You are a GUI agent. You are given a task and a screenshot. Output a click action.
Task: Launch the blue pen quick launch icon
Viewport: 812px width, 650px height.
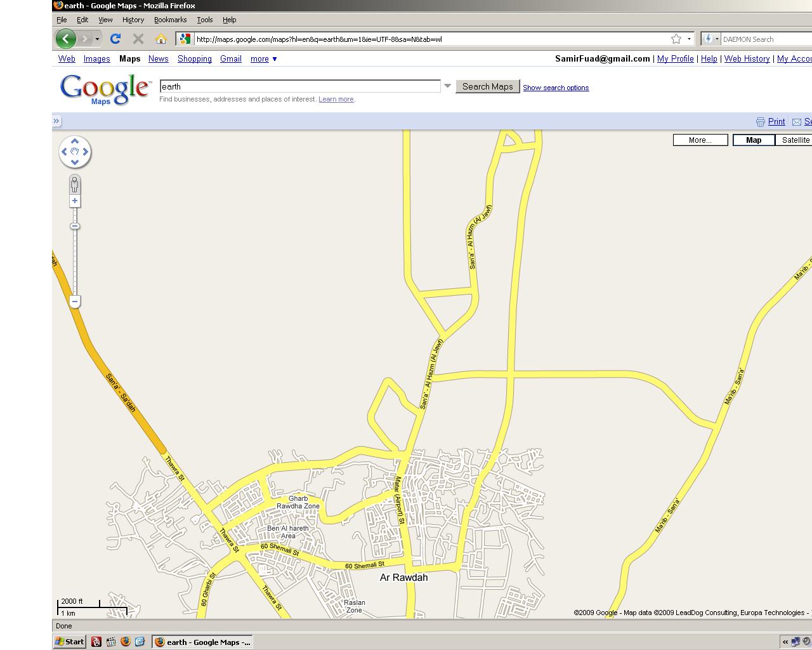coord(140,642)
